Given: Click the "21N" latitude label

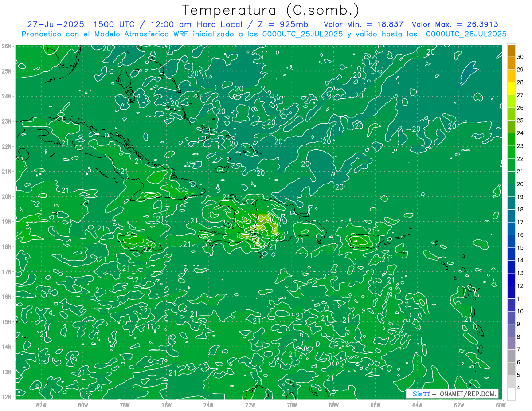Looking at the screenshot, I should pos(6,171).
